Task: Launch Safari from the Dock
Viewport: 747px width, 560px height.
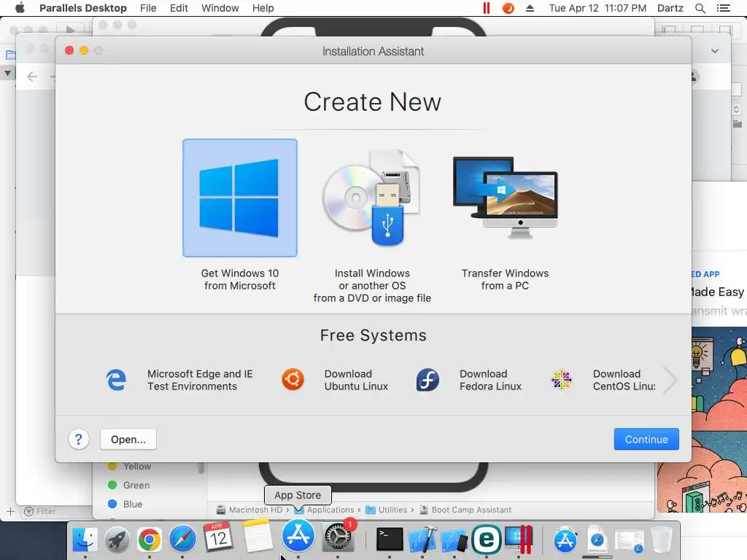Action: pos(182,539)
